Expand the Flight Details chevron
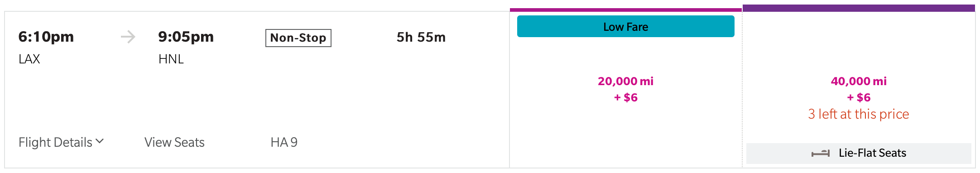 pyautogui.click(x=100, y=142)
